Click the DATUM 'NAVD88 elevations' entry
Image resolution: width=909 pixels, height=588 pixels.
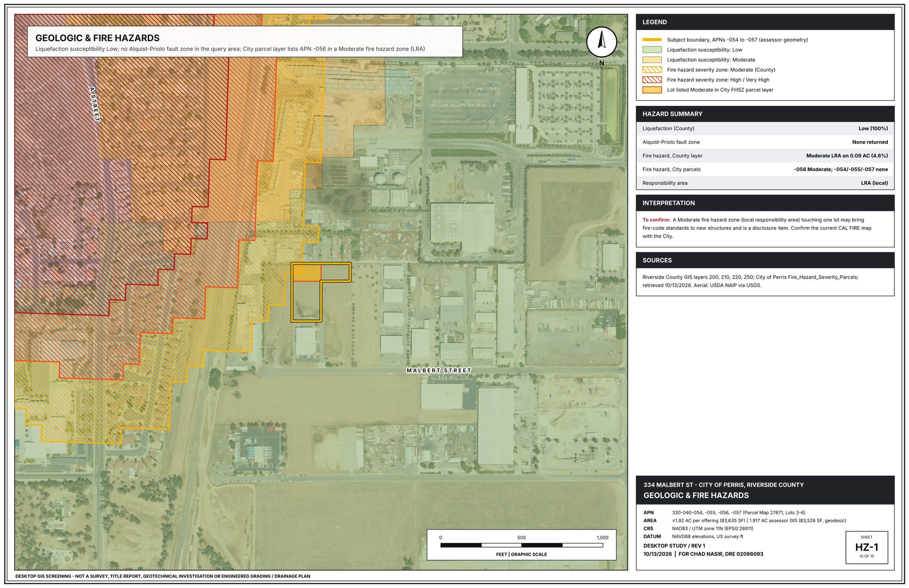point(708,537)
